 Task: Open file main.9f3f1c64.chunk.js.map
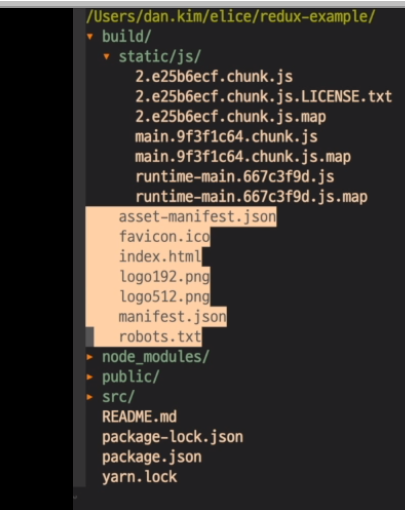point(243,157)
